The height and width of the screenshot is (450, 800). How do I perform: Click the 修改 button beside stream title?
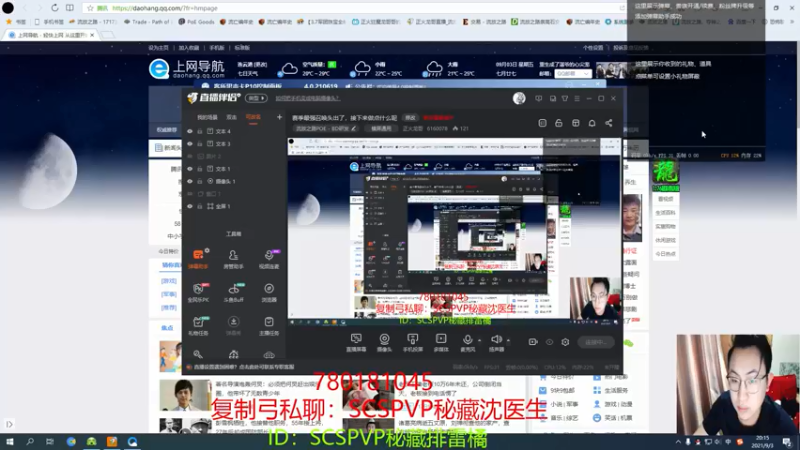[x=410, y=118]
